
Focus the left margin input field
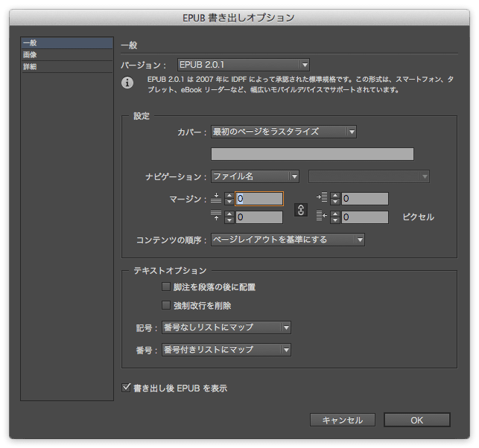[365, 199]
